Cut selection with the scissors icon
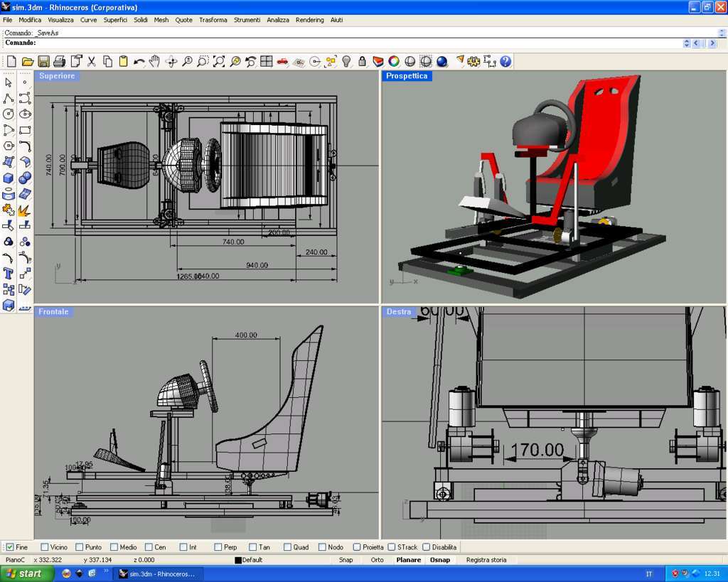Viewport: 728px width, 582px height. [x=92, y=61]
